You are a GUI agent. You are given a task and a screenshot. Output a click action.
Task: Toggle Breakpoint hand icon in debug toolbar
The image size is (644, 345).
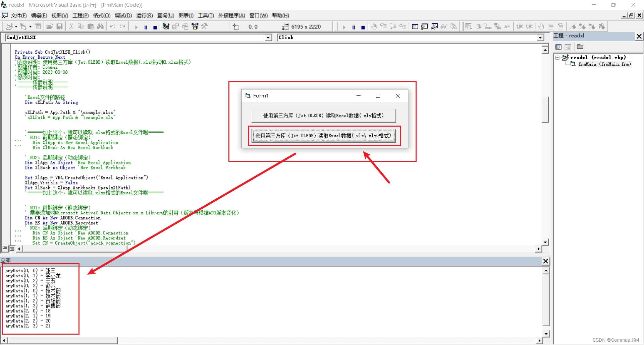pyautogui.click(x=374, y=26)
